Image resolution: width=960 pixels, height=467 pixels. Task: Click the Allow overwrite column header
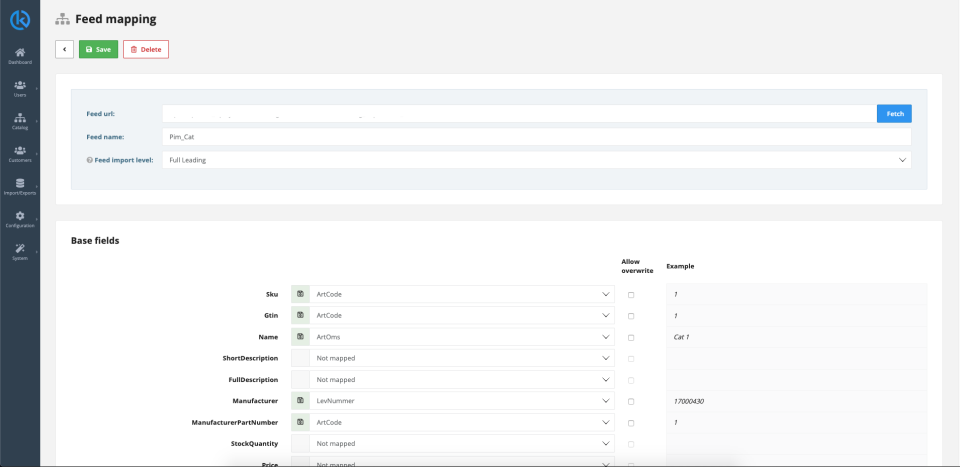(637, 266)
